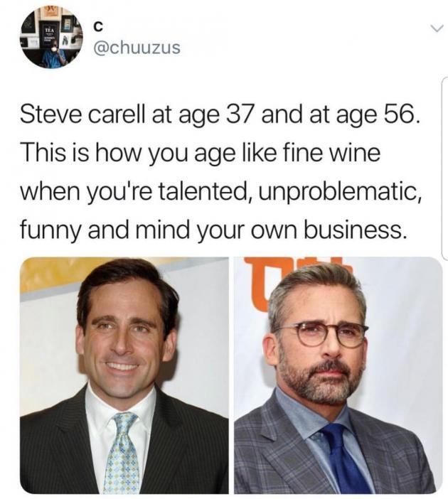Click the scrollbar on the right edge

[444, 166]
